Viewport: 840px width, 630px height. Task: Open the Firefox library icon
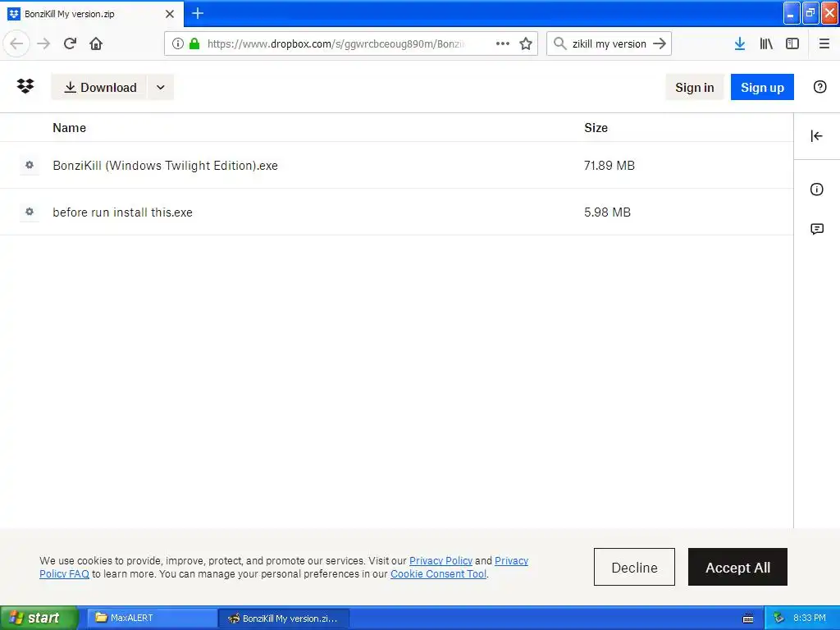pyautogui.click(x=766, y=43)
